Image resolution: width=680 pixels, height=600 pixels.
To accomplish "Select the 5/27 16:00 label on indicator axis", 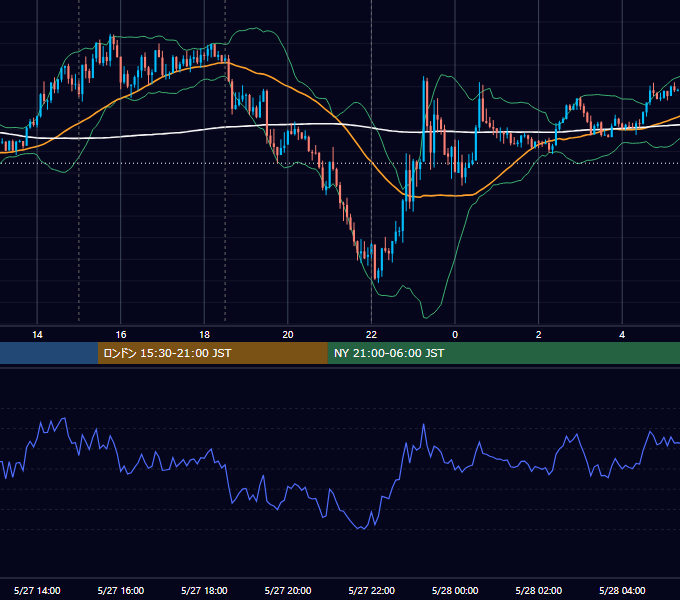I will point(121,590).
